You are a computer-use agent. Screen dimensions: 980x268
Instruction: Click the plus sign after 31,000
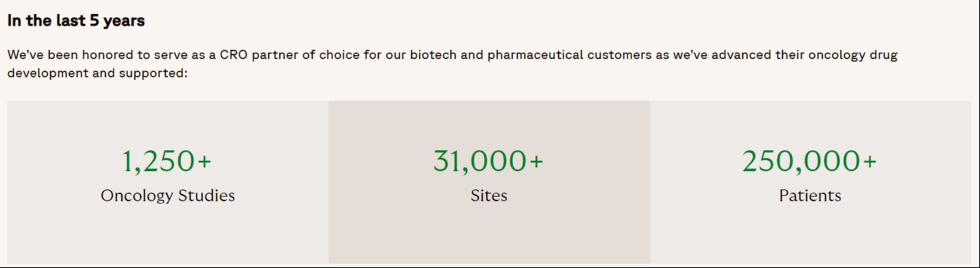536,162
